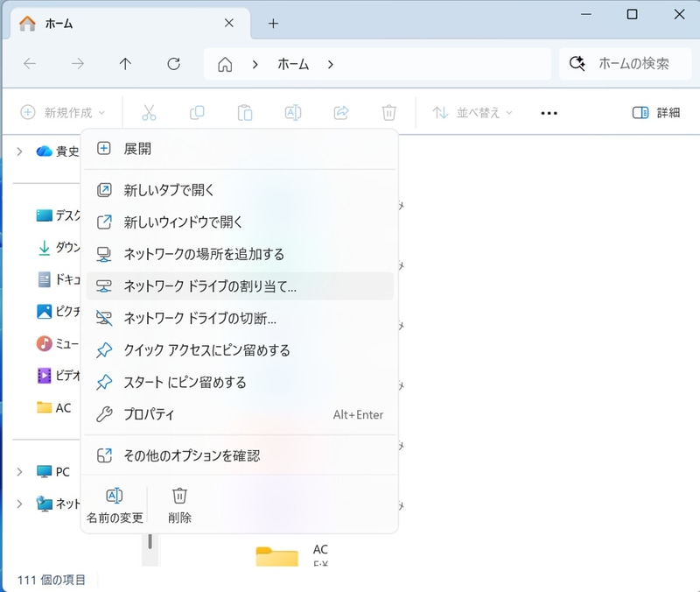Select the Copy icon in the toolbar
This screenshot has height=592, width=700.
coord(197,112)
